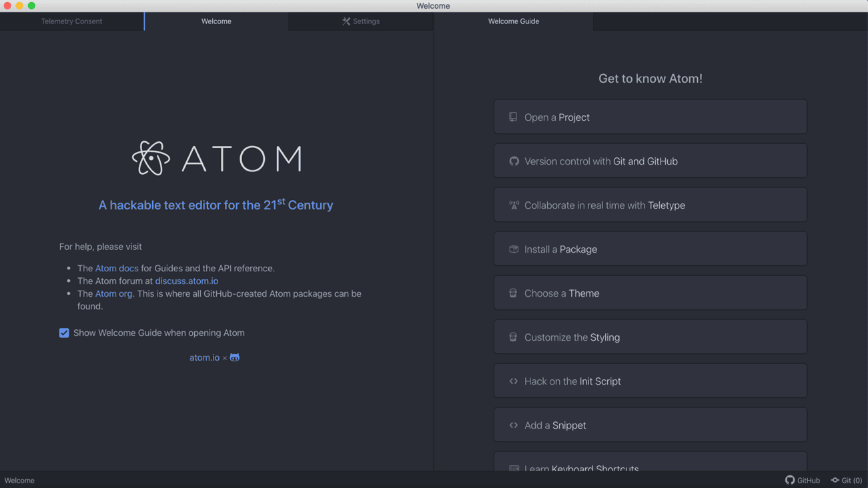Expand the Hack on the Init Script section
This screenshot has height=488, width=868.
coord(650,381)
